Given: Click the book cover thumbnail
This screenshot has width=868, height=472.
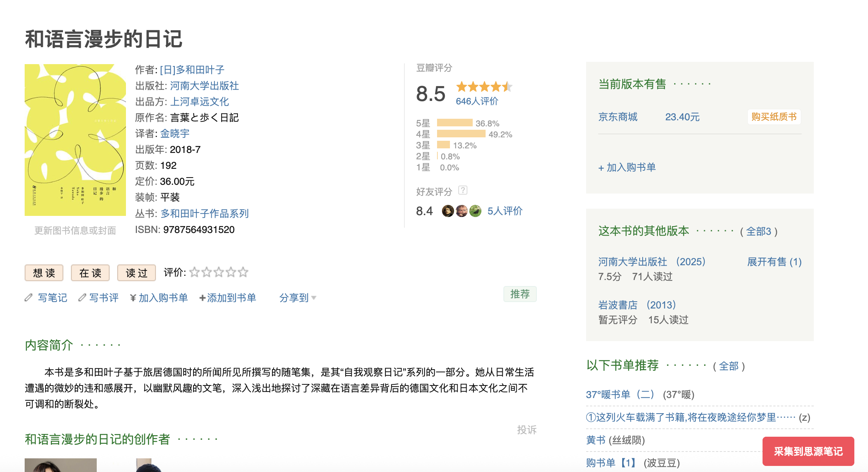Looking at the screenshot, I should (x=75, y=140).
